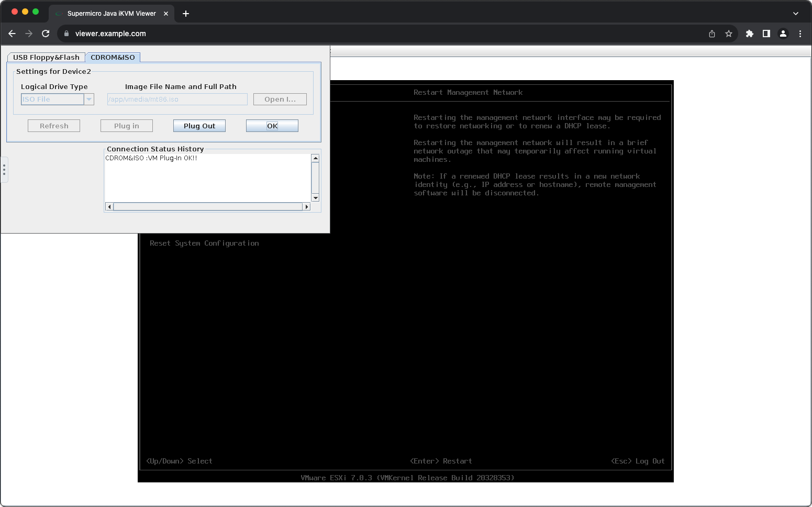Open the browser extensions puzzle icon
This screenshot has height=507, width=812.
point(749,34)
